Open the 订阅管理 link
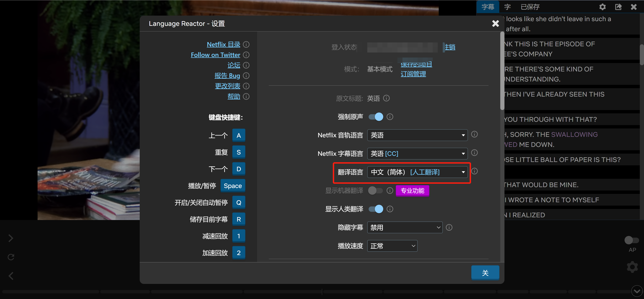Image resolution: width=644 pixels, height=299 pixels. pos(413,74)
